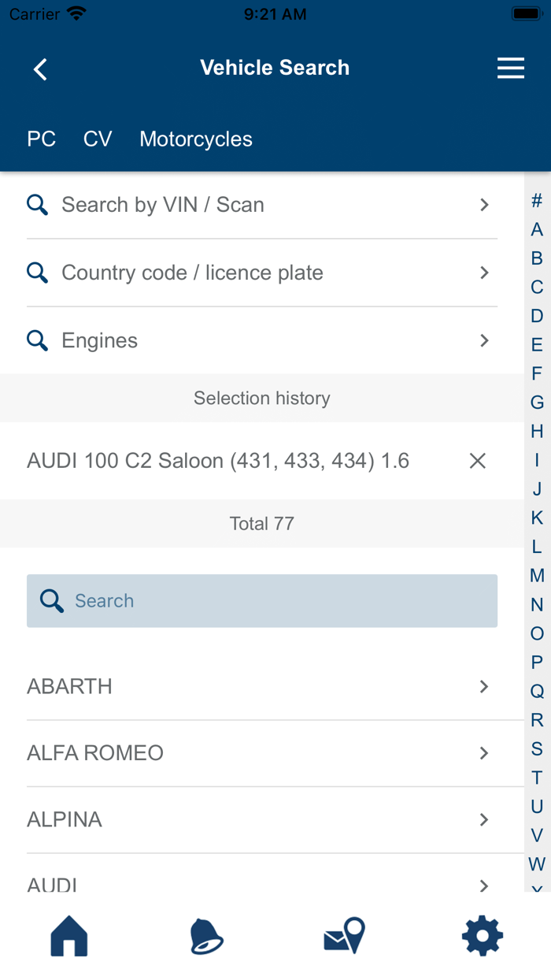The width and height of the screenshot is (551, 980).
Task: Switch to the PC tab
Action: [41, 139]
